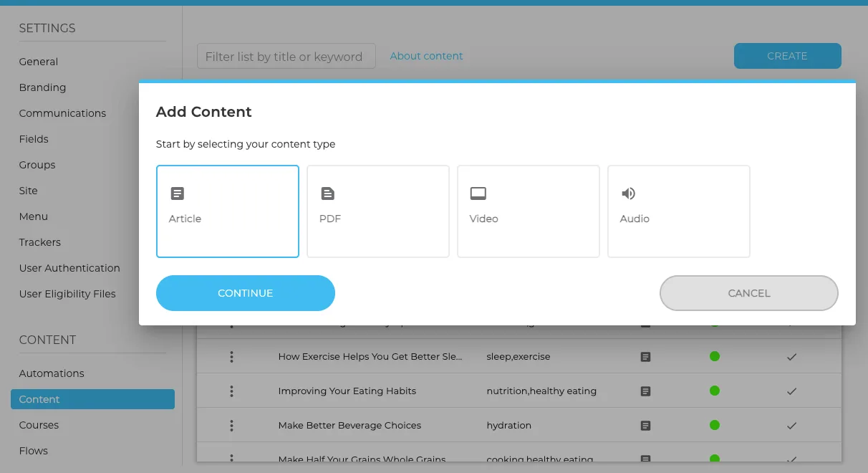The image size is (868, 473).
Task: Open the options menu for Make Better Beverage Choices
Action: (x=231, y=426)
